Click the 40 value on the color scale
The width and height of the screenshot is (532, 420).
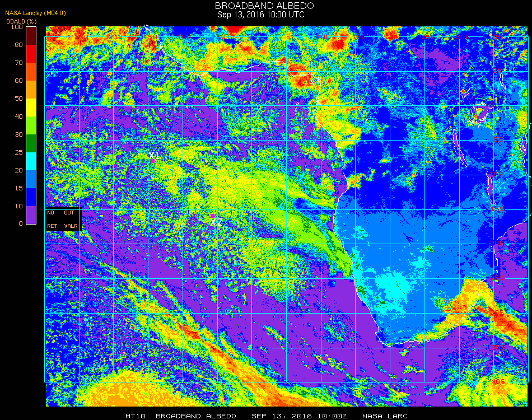click(x=18, y=116)
